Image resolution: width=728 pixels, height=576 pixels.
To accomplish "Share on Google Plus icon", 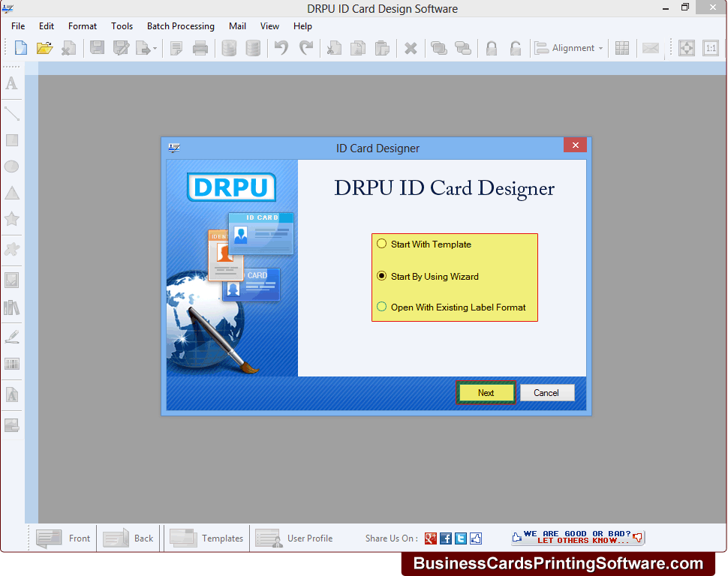I will coord(430,538).
